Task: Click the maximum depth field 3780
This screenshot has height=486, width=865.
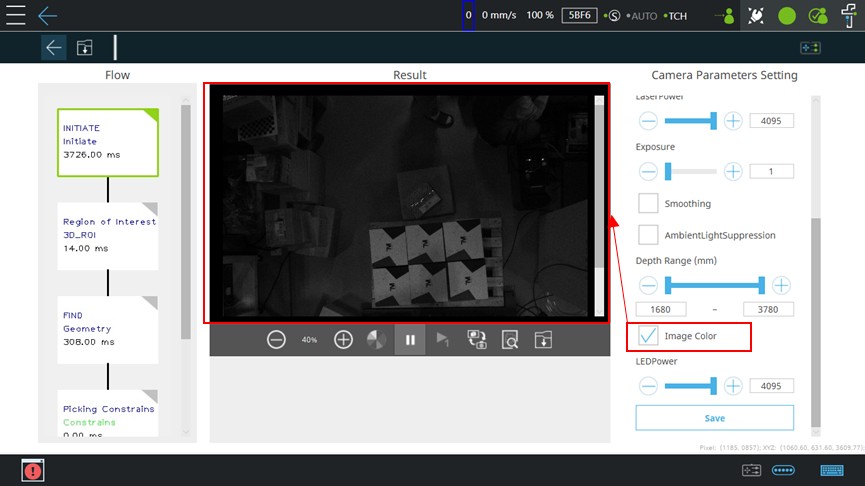Action: point(768,309)
